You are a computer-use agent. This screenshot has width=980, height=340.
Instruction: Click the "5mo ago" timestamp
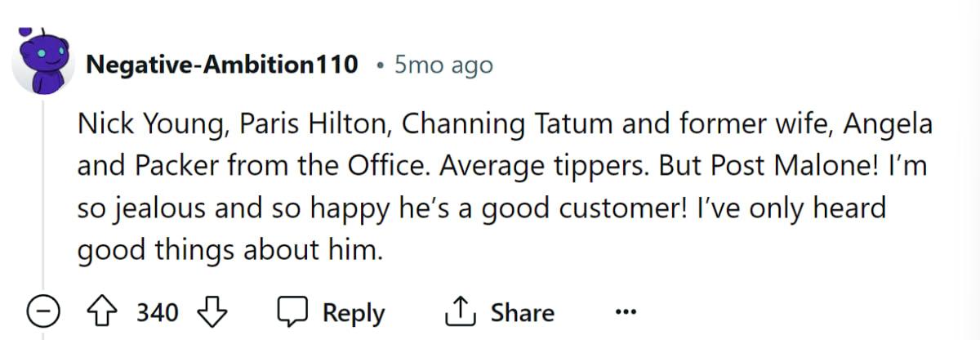(443, 65)
